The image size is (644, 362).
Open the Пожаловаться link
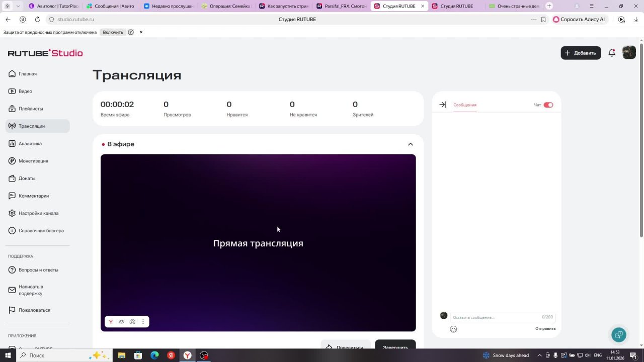(37, 310)
